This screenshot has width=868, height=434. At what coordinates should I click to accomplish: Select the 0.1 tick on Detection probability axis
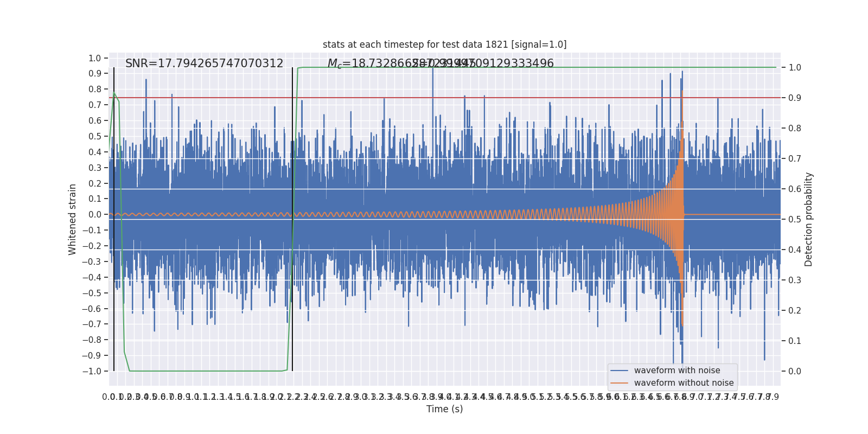pyautogui.click(x=795, y=341)
